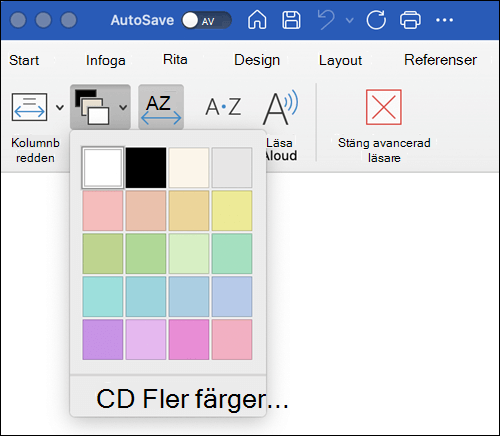Toggle the A·Z syllables button
Image resolution: width=500 pixels, height=436 pixels.
(x=223, y=107)
